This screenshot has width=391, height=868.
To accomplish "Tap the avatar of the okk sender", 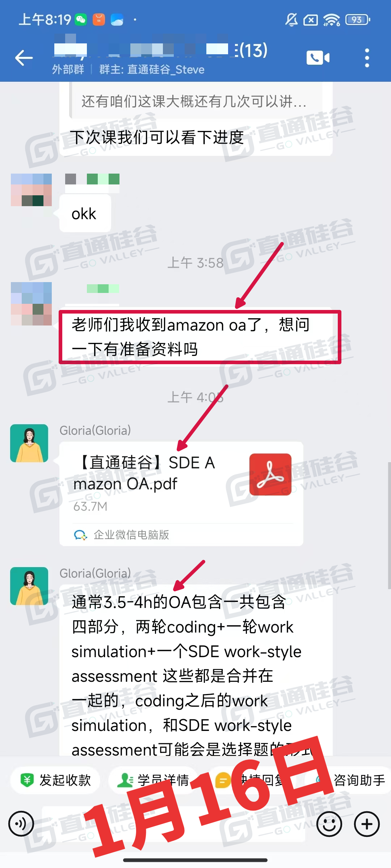I will (31, 190).
